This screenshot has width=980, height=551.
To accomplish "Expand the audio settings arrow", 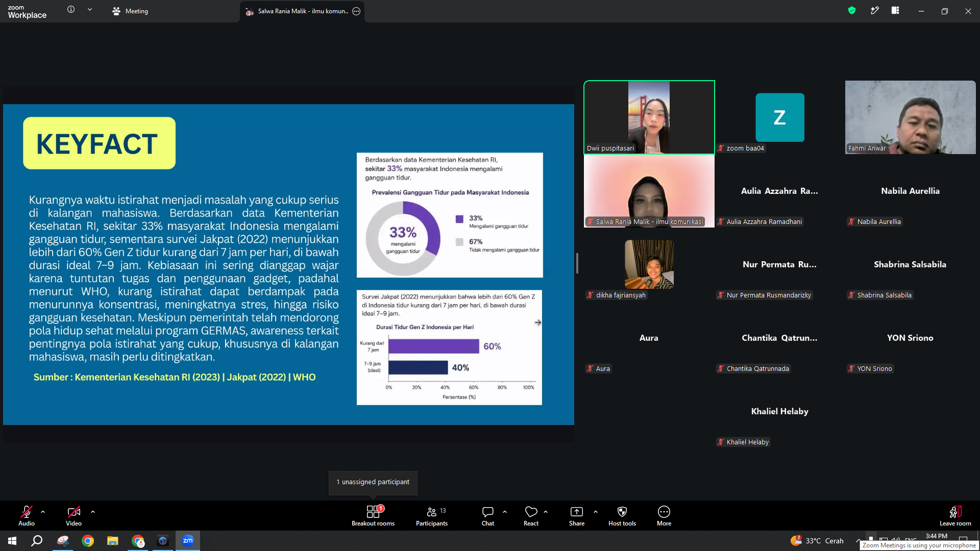I will click(x=43, y=511).
